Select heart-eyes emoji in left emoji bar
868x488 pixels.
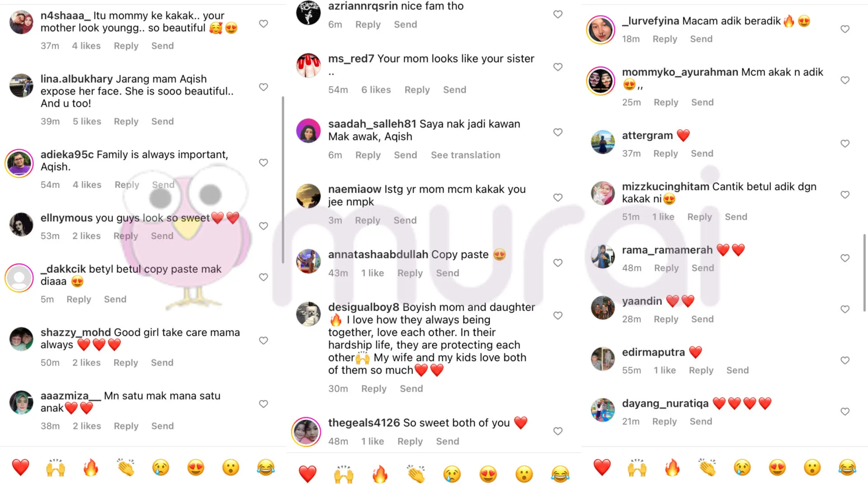tap(196, 468)
